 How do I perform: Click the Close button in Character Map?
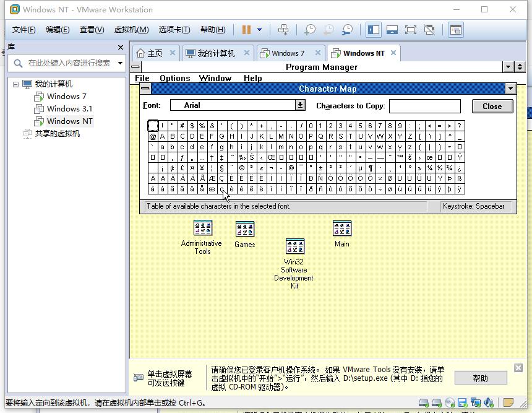pos(492,107)
